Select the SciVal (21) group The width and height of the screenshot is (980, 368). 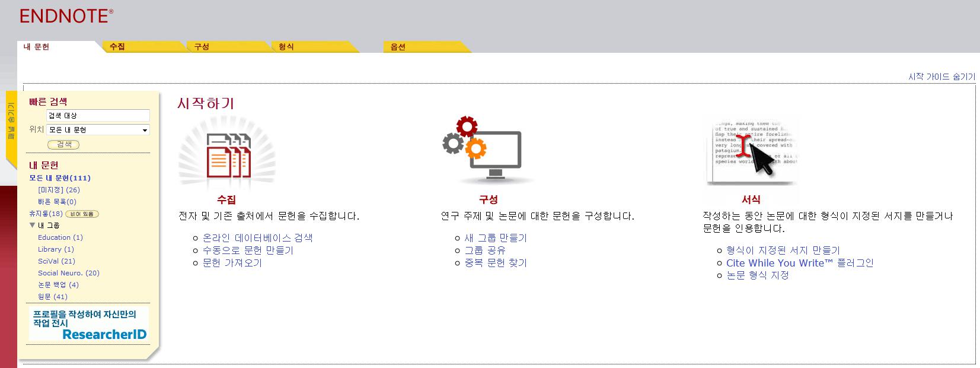click(56, 261)
